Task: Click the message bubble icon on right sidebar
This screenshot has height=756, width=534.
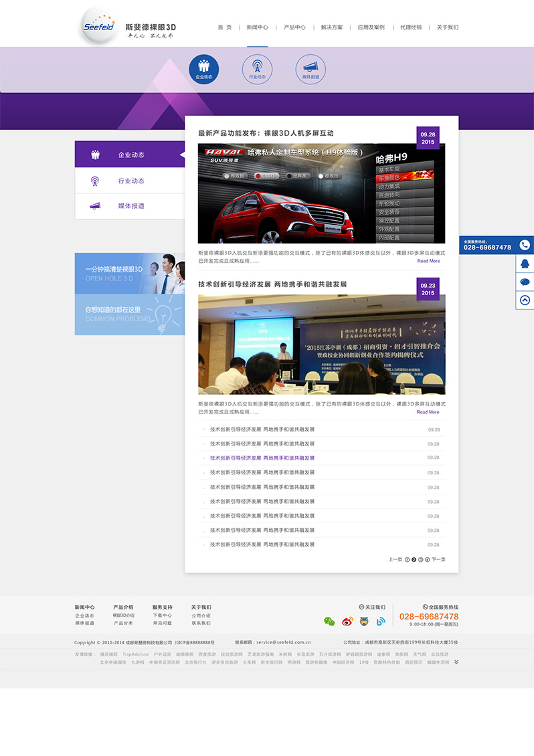Action: click(525, 282)
